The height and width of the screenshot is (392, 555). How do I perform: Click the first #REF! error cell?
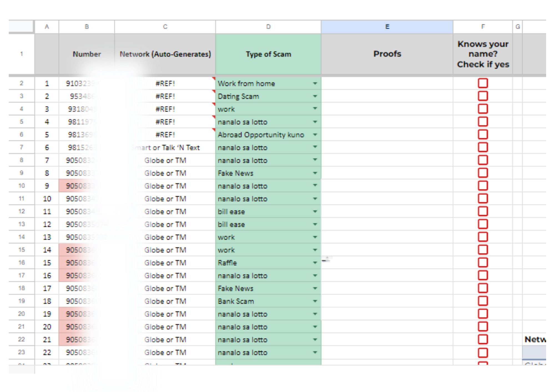click(x=165, y=83)
